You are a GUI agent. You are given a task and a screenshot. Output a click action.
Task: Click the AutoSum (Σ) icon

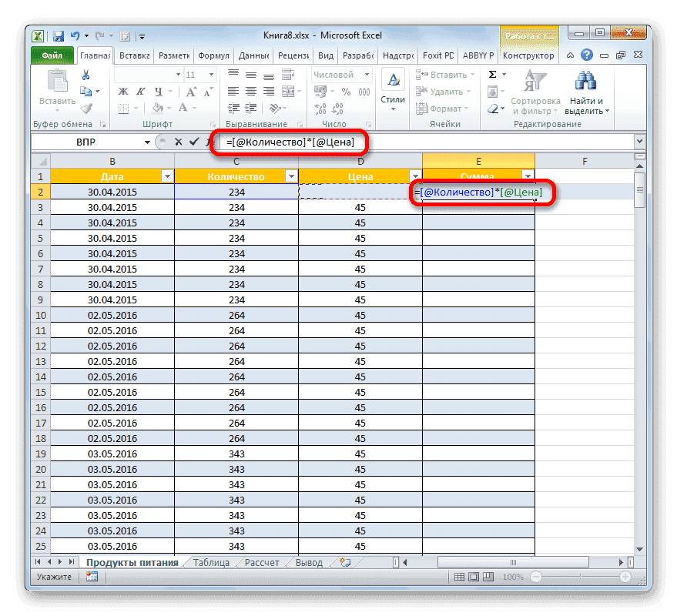(x=492, y=73)
